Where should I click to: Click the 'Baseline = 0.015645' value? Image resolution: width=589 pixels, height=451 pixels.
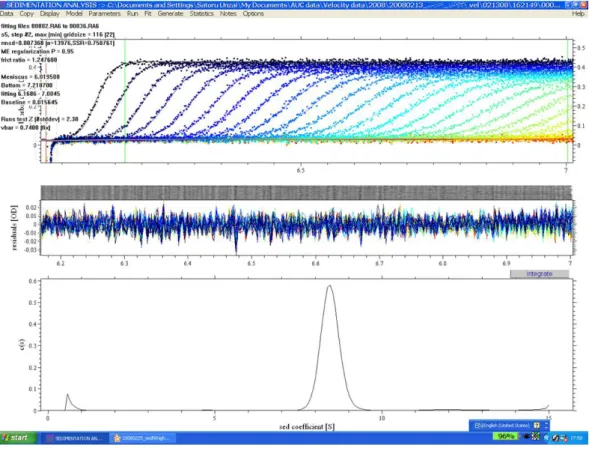(30, 103)
